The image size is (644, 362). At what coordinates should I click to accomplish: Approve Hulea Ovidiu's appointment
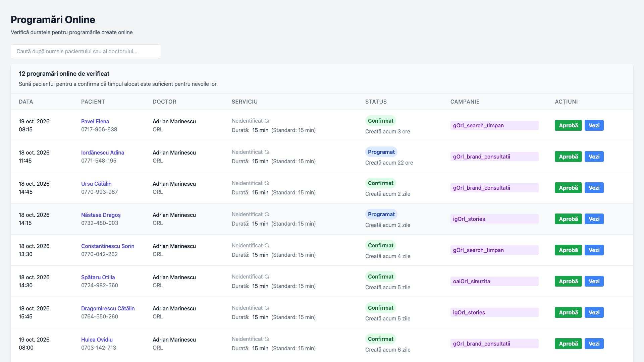tap(568, 344)
